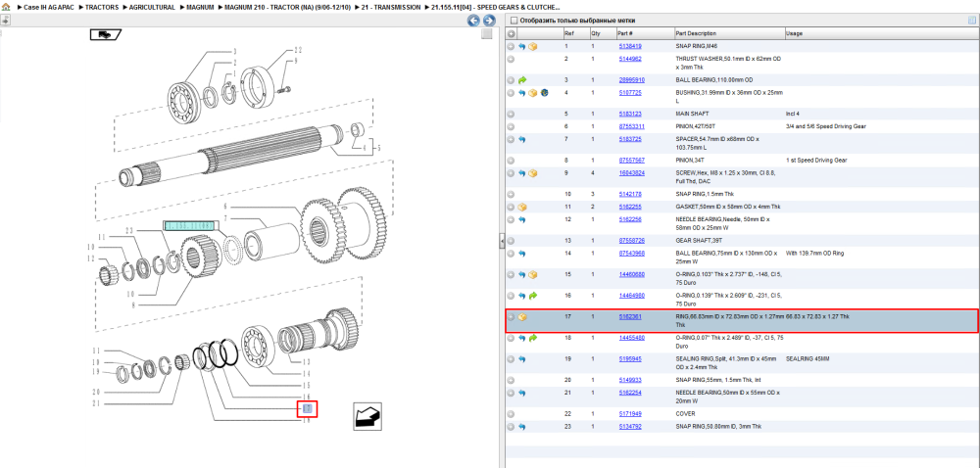Screen dimensions: 980x468
Task: Collapse the splitter arrow between diagram and table
Action: tap(502, 242)
